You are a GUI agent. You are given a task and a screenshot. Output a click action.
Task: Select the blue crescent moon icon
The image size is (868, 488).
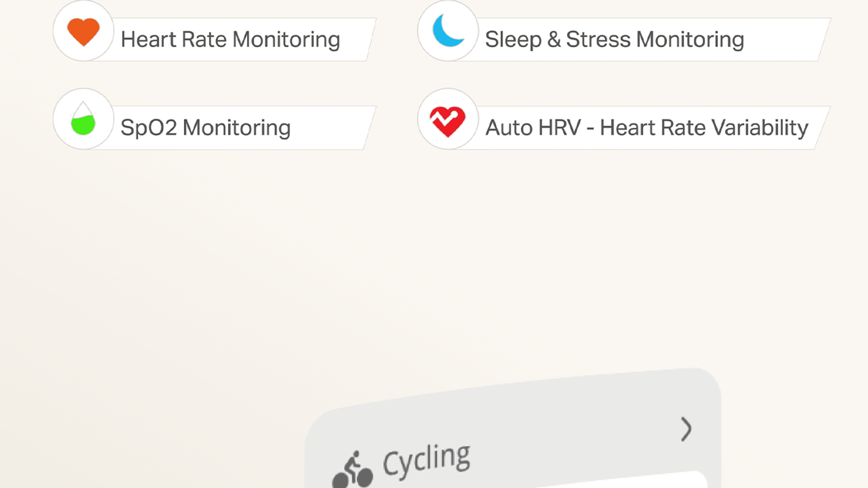pyautogui.click(x=448, y=31)
